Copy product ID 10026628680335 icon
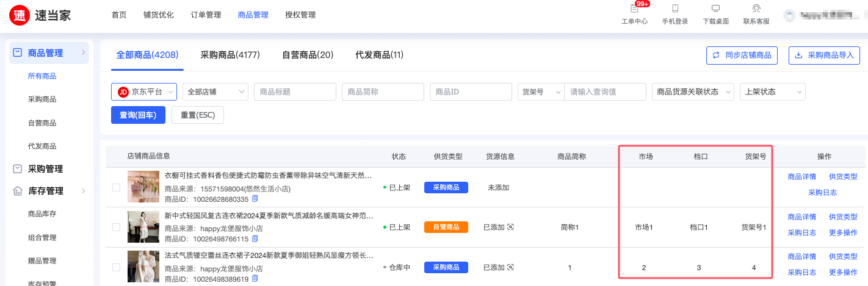 [255, 199]
